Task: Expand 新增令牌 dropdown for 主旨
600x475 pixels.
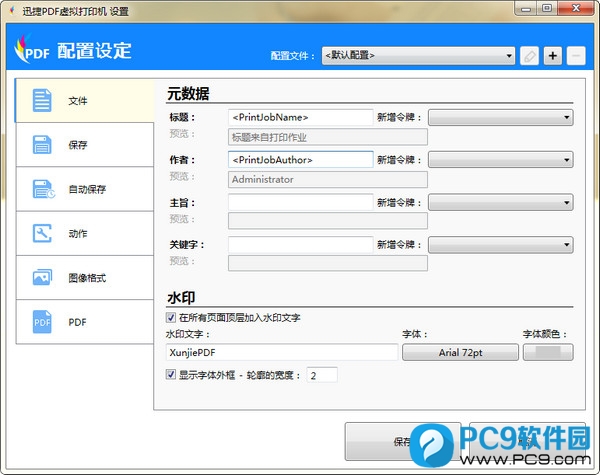Action: tap(501, 202)
